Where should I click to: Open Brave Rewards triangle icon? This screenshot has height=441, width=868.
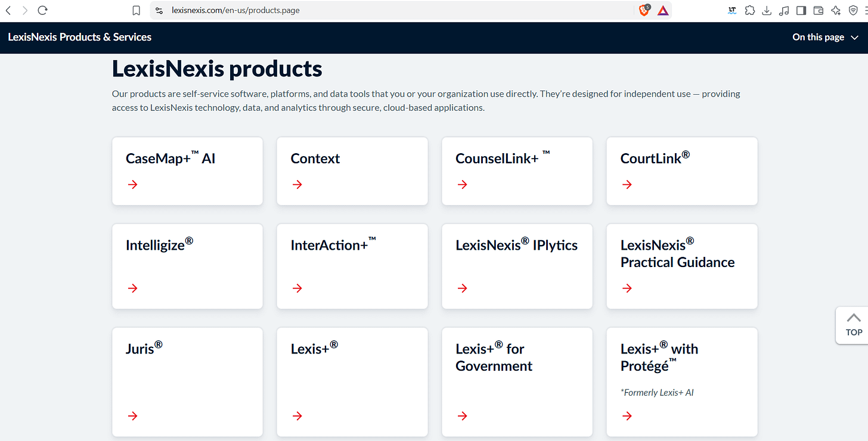click(663, 10)
